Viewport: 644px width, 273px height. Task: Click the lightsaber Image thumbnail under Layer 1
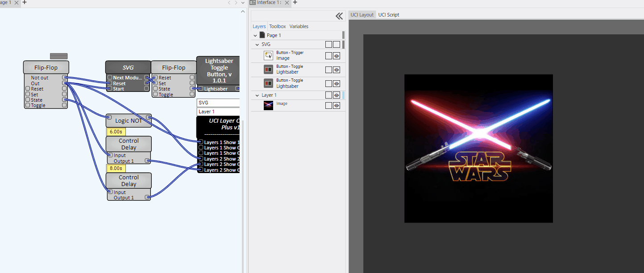click(x=268, y=105)
